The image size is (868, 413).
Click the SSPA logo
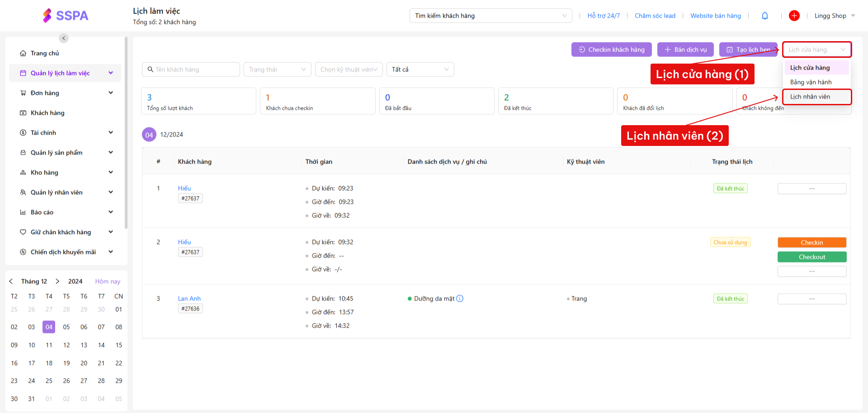[x=66, y=15]
